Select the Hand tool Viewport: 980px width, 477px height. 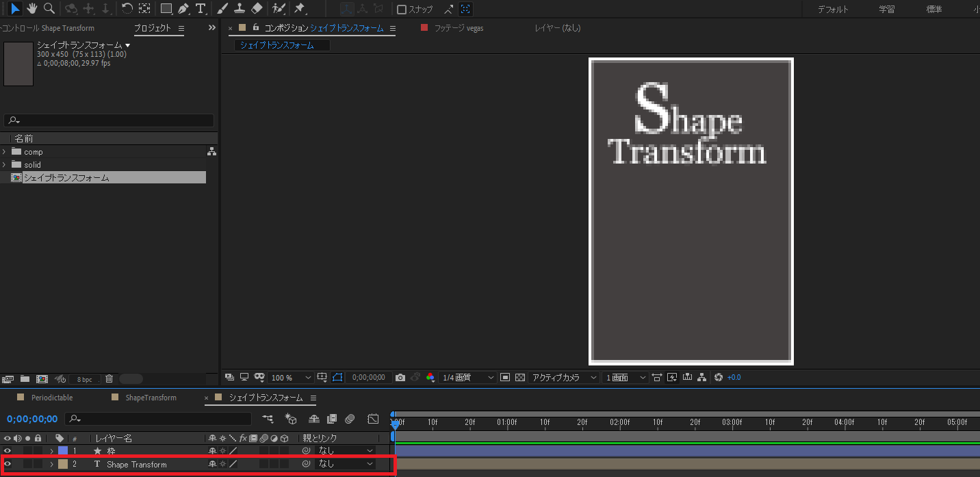pyautogui.click(x=32, y=8)
